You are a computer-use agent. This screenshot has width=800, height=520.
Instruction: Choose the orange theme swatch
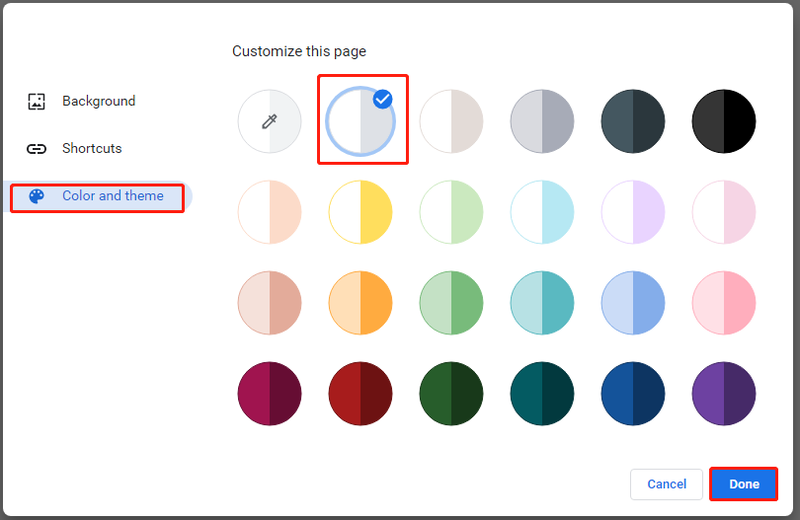360,303
